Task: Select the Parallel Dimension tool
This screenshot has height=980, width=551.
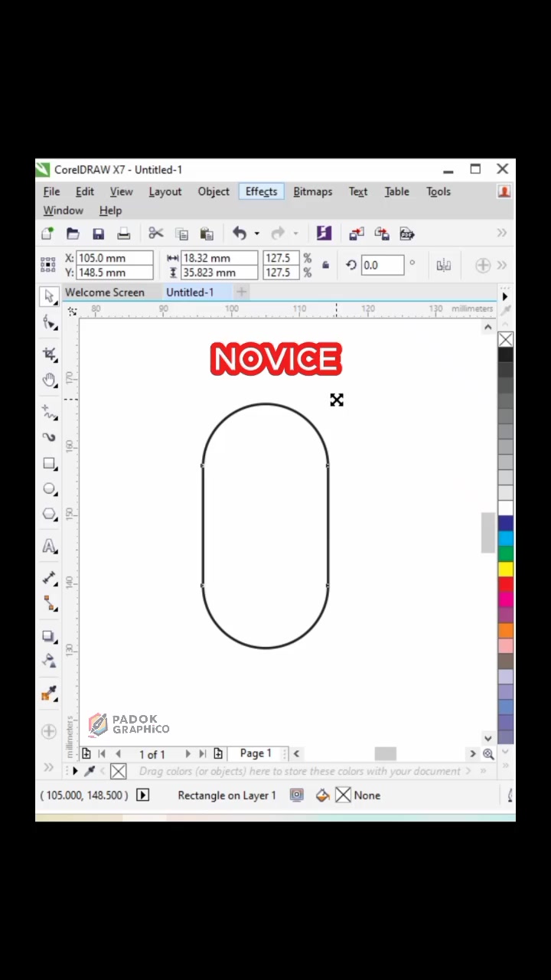Action: click(50, 579)
